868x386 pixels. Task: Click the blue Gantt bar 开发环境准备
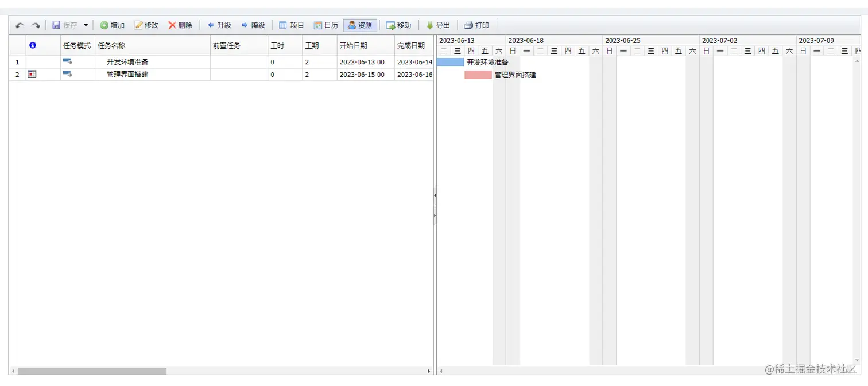coord(450,62)
